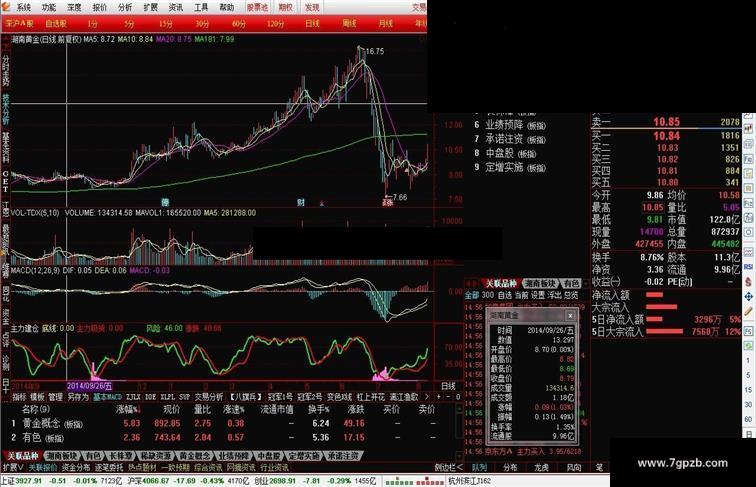Switch chart to 1分 period
This screenshot has height=487, width=756.
[x=93, y=23]
